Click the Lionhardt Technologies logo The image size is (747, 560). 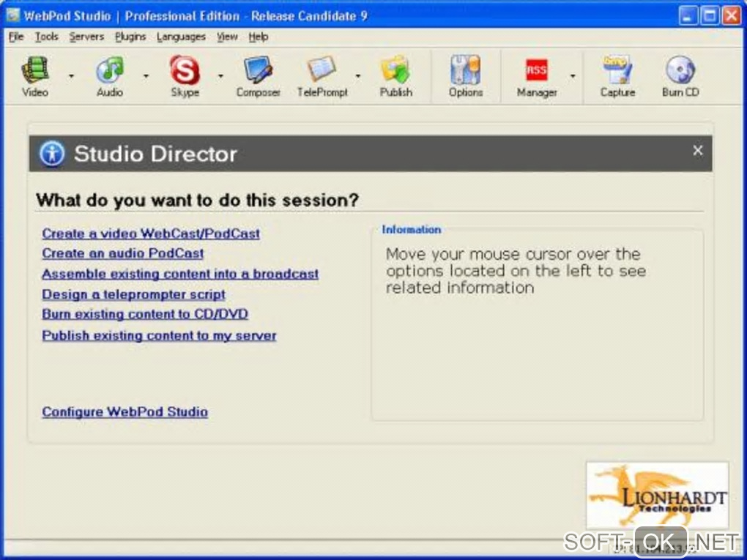pyautogui.click(x=658, y=495)
